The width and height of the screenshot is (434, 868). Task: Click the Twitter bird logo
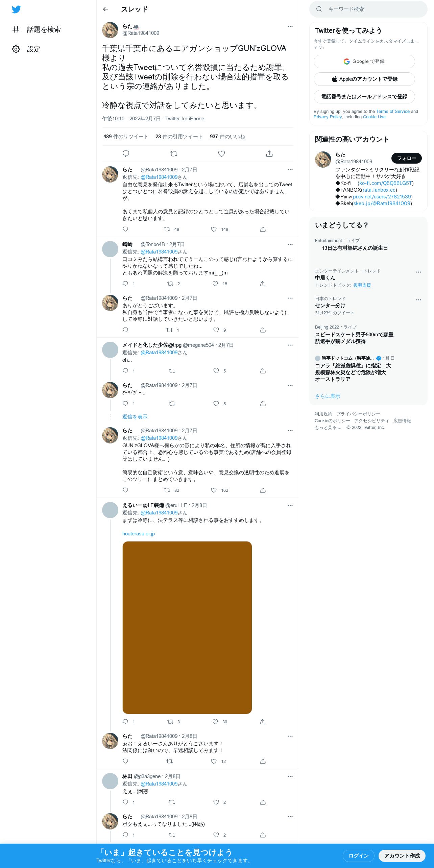pos(16,9)
